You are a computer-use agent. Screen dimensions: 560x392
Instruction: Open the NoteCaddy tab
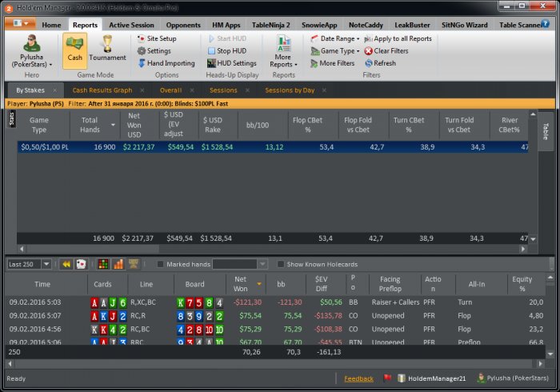366,25
